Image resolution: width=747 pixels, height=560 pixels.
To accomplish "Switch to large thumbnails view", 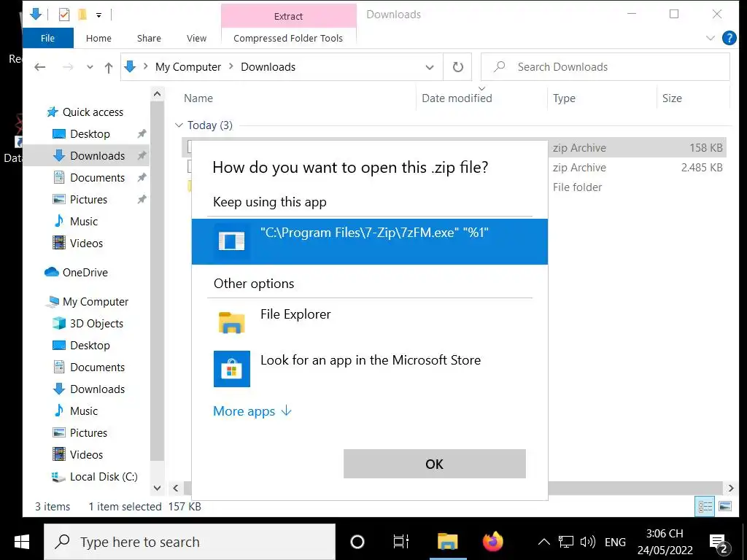I will point(725,507).
